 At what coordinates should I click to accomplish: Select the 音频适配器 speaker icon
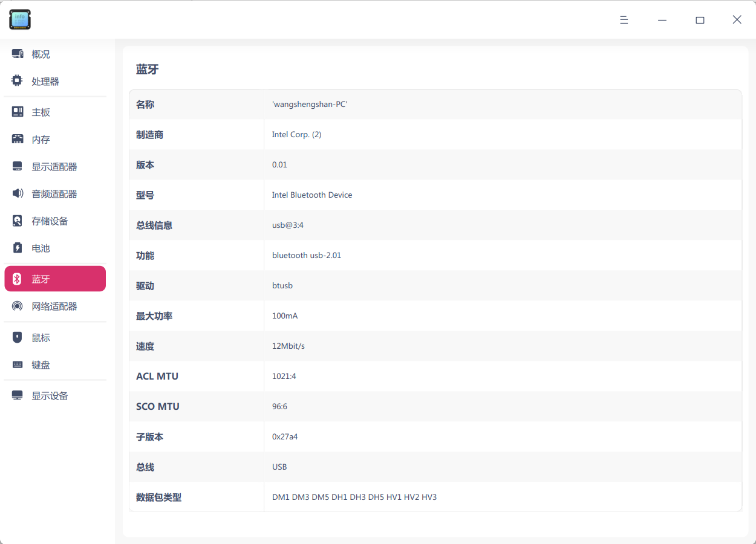click(x=16, y=193)
